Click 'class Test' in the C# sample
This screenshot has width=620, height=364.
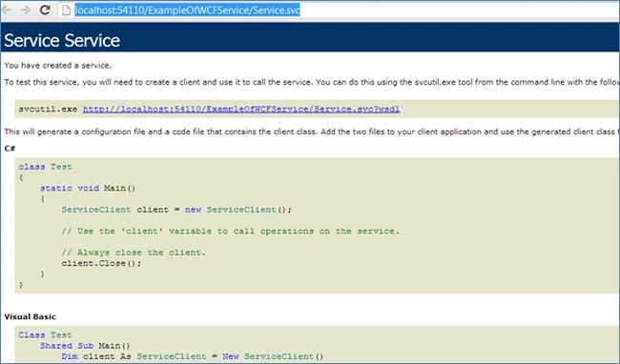click(45, 167)
